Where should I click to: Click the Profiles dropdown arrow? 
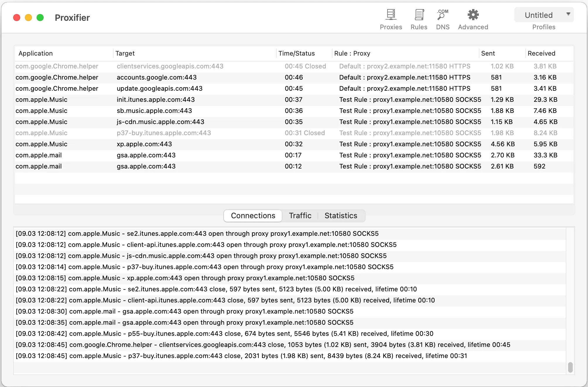click(x=568, y=14)
